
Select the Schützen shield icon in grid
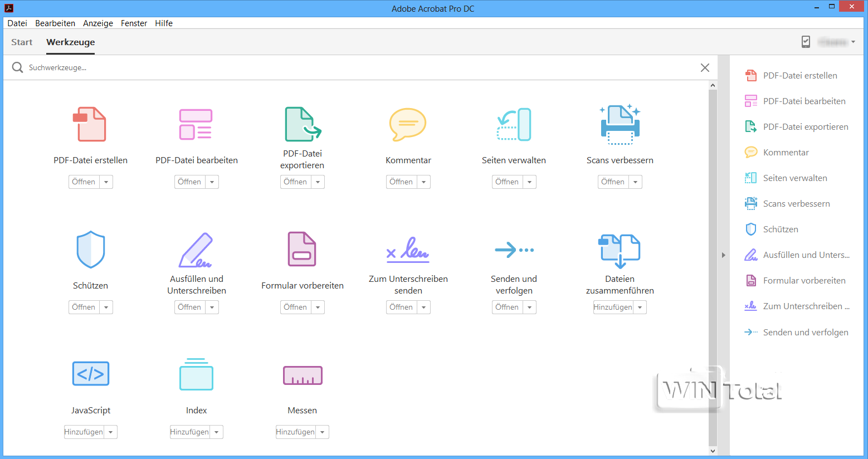90,250
